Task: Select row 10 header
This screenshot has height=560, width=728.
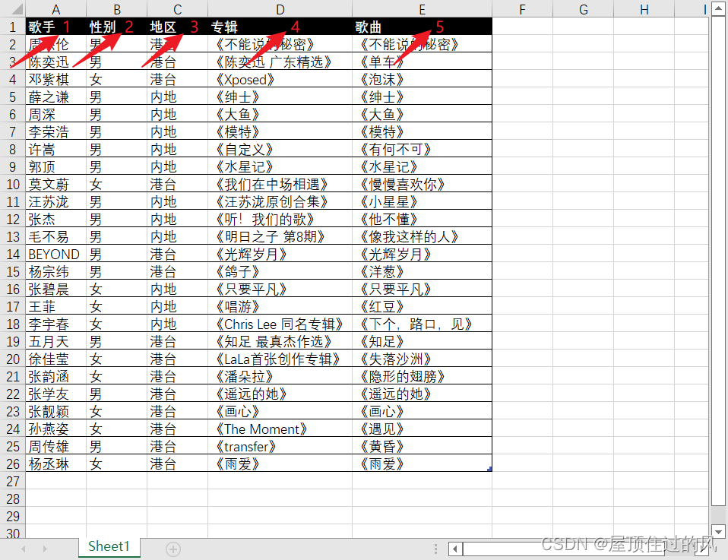Action: (12, 185)
